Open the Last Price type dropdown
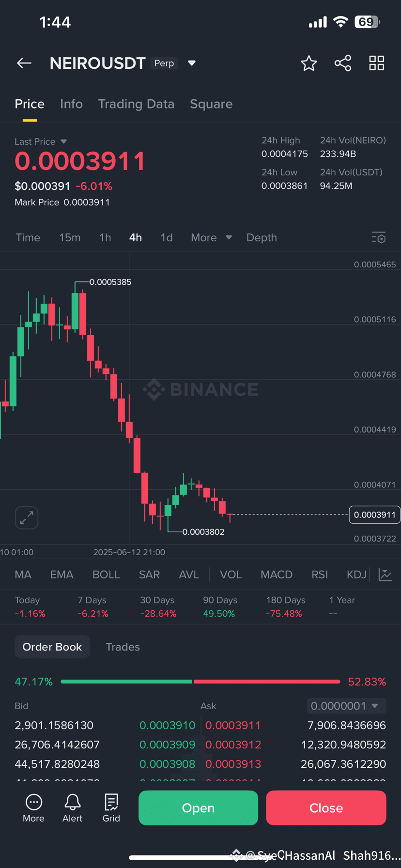 tap(63, 141)
